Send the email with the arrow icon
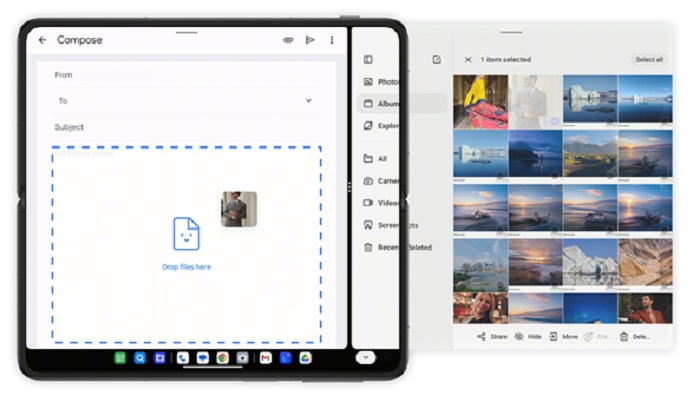The height and width of the screenshot is (396, 700). click(310, 40)
